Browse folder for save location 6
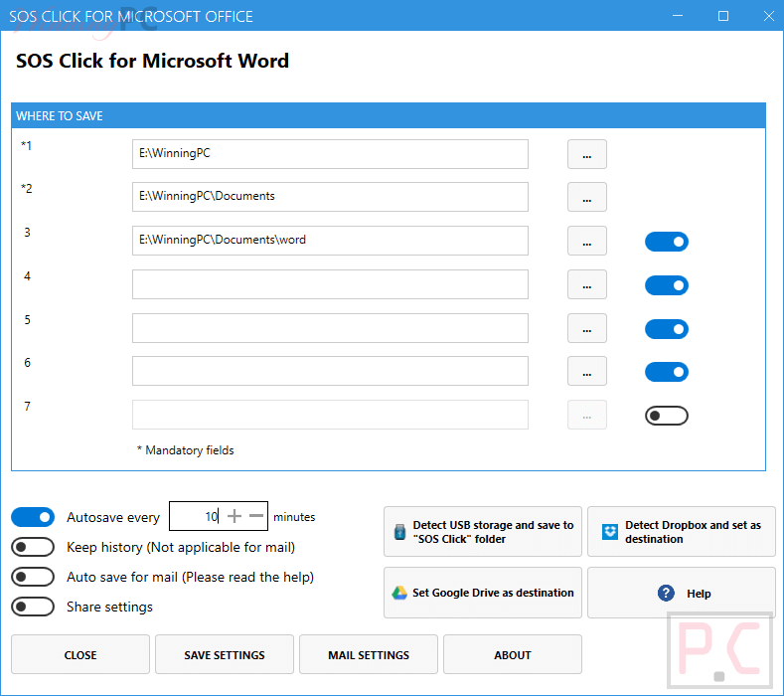The height and width of the screenshot is (696, 784). pos(587,371)
